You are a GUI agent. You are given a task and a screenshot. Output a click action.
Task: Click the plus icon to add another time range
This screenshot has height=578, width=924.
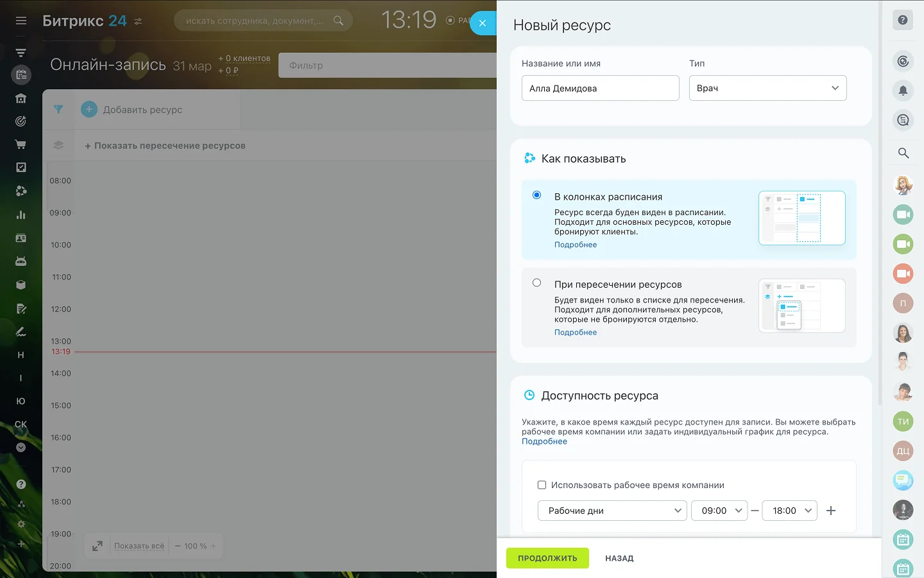(831, 511)
